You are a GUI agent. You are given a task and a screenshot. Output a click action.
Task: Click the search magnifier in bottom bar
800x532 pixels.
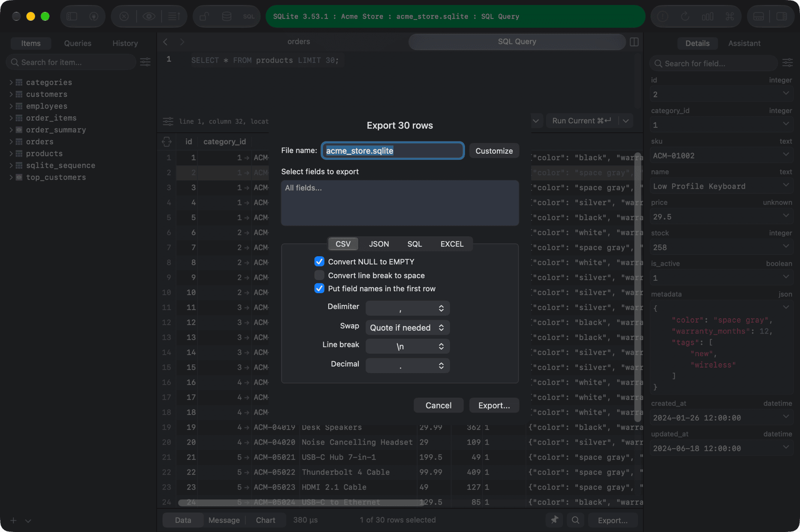pyautogui.click(x=575, y=520)
